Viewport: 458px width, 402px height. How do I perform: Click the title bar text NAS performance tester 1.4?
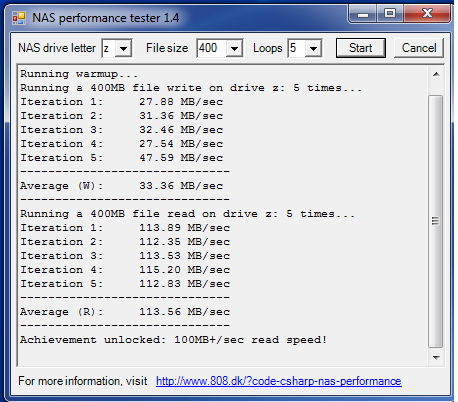tap(106, 18)
